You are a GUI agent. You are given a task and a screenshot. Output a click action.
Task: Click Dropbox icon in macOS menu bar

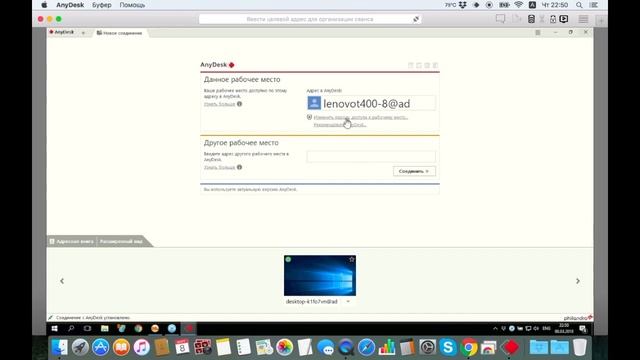click(x=462, y=5)
